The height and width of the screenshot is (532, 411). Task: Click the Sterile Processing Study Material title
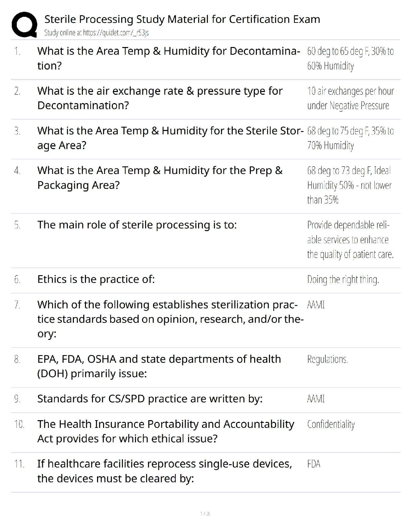182,19
